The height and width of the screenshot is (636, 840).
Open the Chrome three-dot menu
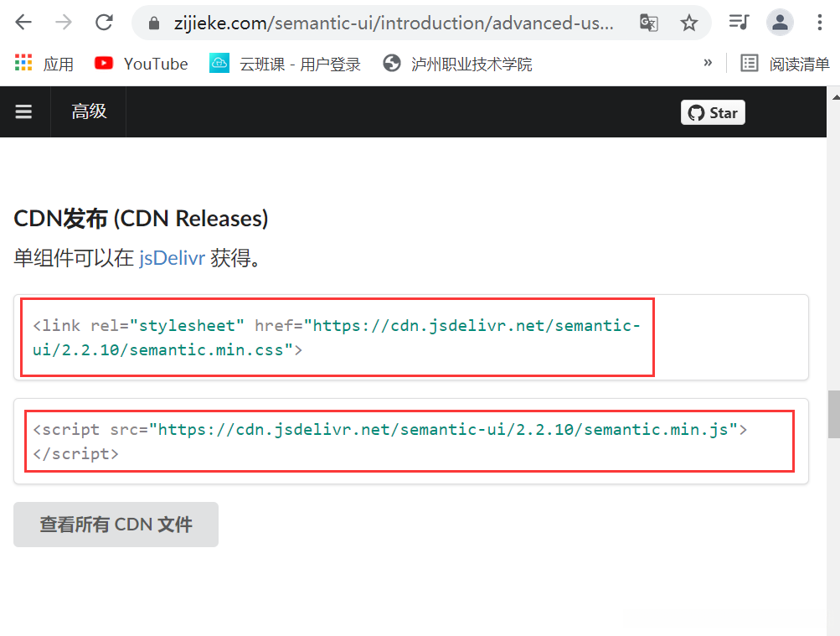pos(820,23)
